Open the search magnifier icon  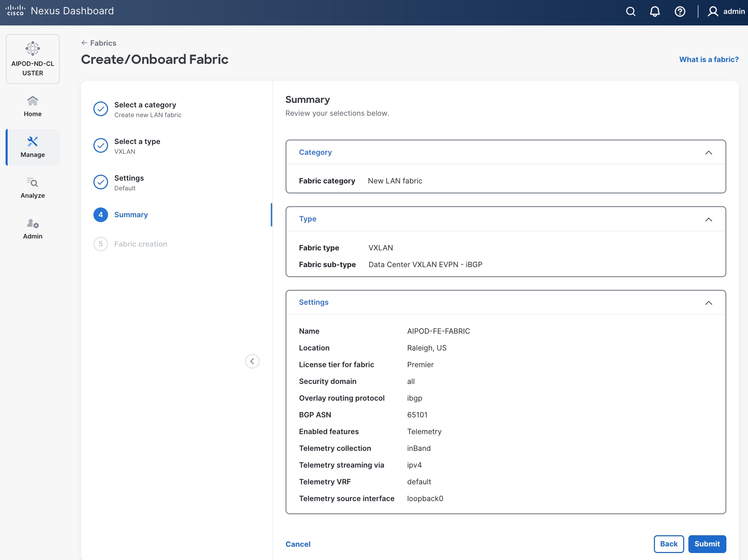[x=631, y=12]
